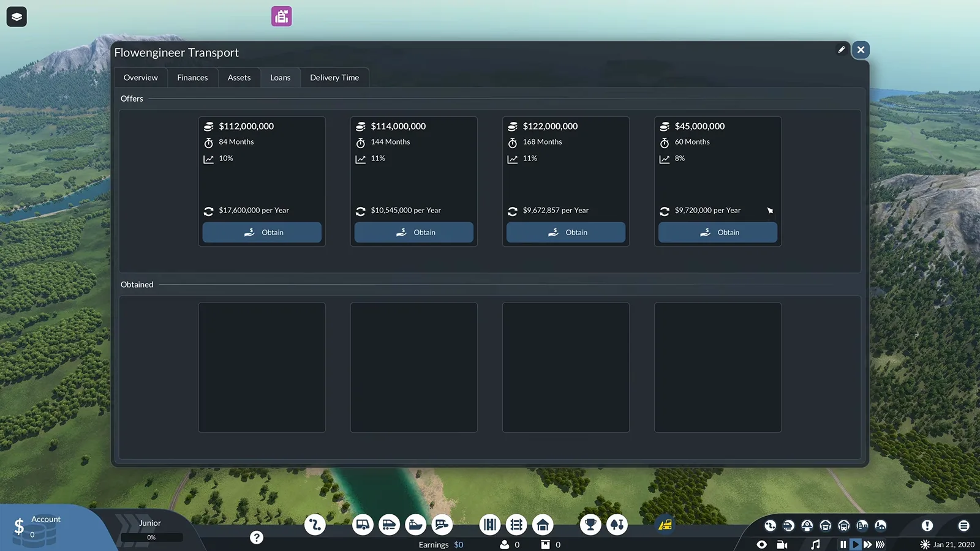Switch to the Delivery Time tab
This screenshot has height=551, width=980.
pyautogui.click(x=334, y=78)
